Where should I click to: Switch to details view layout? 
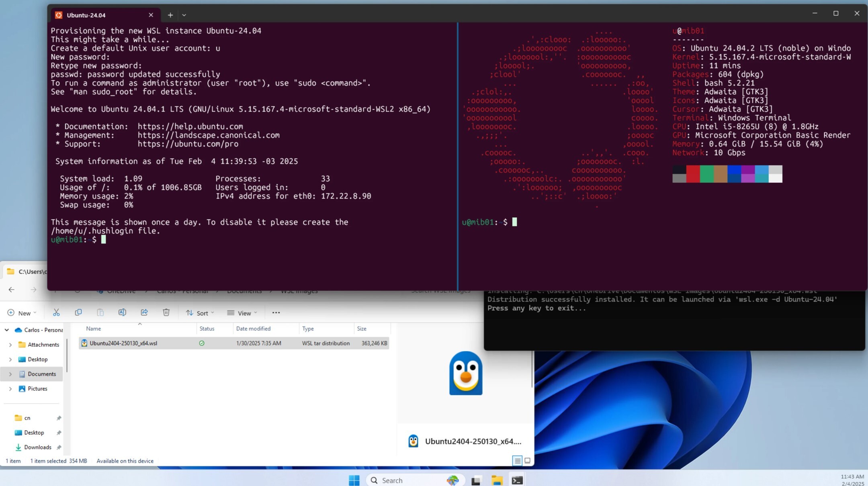point(518,461)
